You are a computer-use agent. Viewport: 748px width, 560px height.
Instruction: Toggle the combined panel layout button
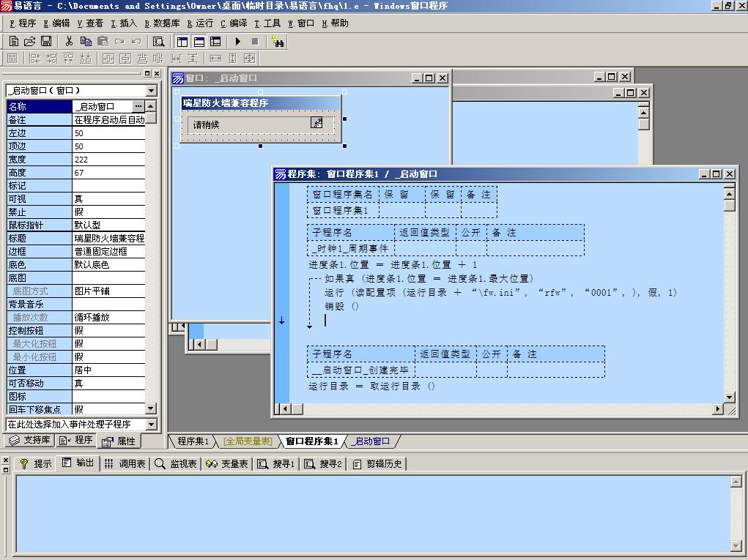[215, 42]
